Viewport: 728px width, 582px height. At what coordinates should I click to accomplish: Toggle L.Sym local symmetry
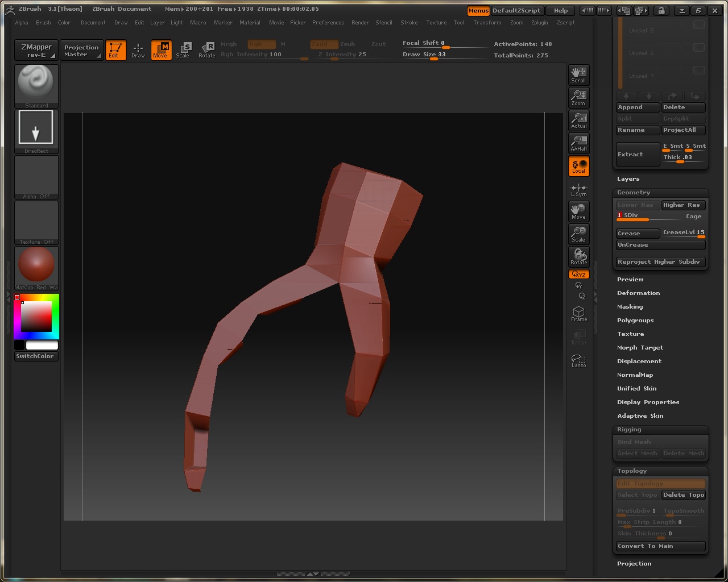(578, 190)
